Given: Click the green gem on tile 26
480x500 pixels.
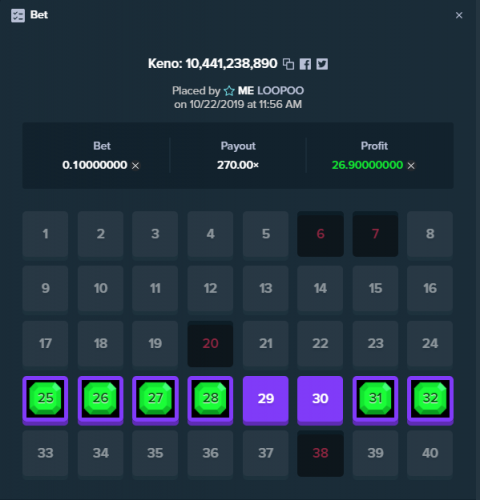Looking at the screenshot, I should pyautogui.click(x=101, y=398).
